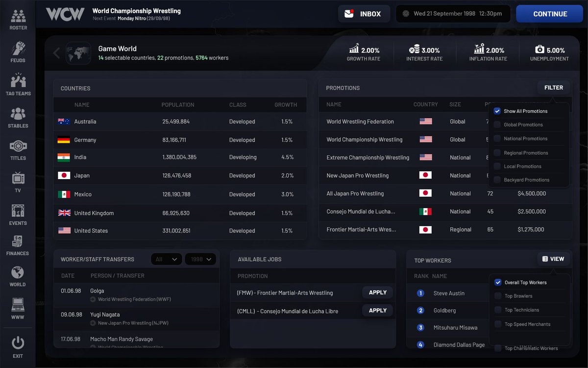Viewport: 588px width, 368px height.
Task: Sort countries by Class column
Action: pos(238,105)
